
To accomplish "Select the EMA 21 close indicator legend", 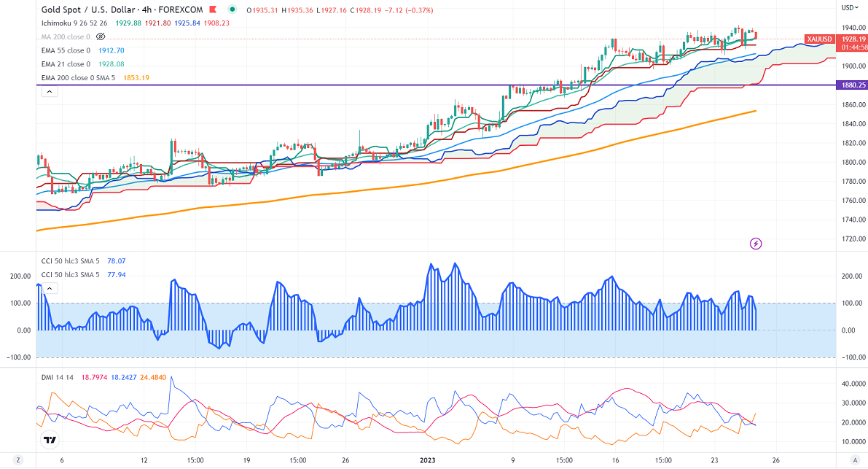I will click(x=66, y=64).
